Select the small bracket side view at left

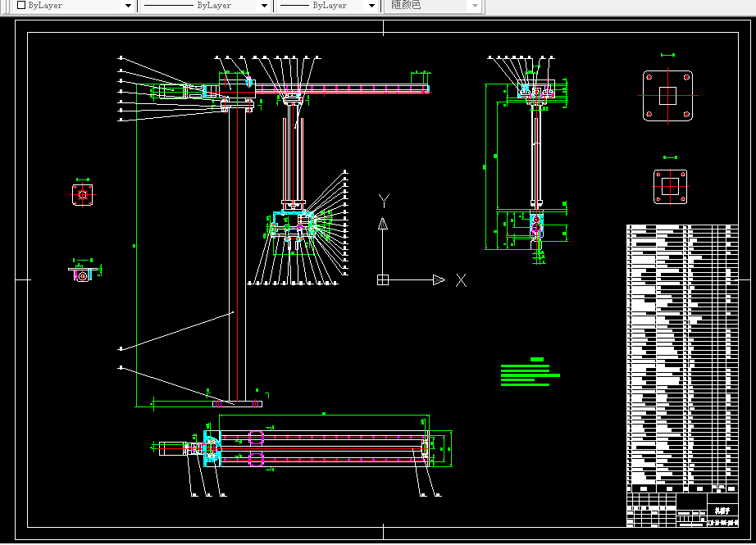tap(83, 275)
